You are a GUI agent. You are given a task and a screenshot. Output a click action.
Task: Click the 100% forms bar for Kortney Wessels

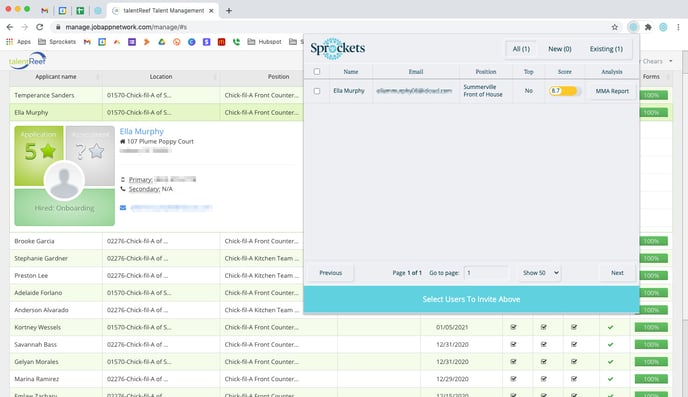[x=652, y=327]
